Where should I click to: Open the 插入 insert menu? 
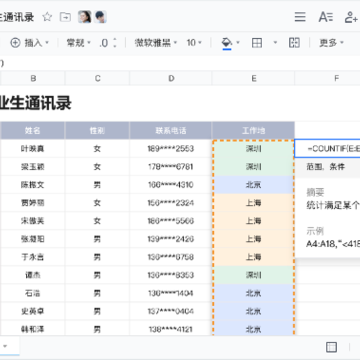coord(29,43)
